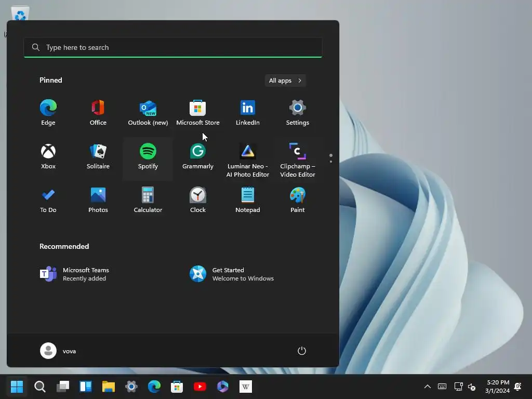Open File Explorer from taskbar
Viewport: 532px width, 399px height.
tap(109, 387)
